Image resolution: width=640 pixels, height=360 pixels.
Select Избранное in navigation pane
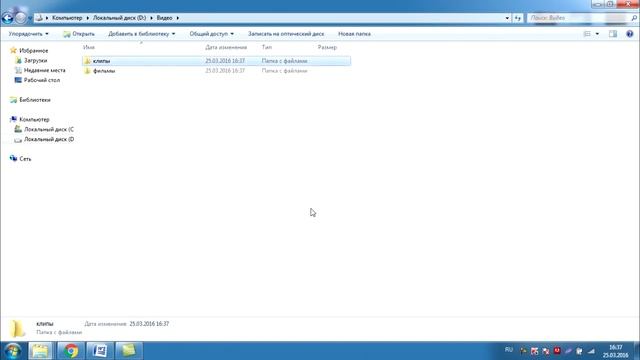33,51
